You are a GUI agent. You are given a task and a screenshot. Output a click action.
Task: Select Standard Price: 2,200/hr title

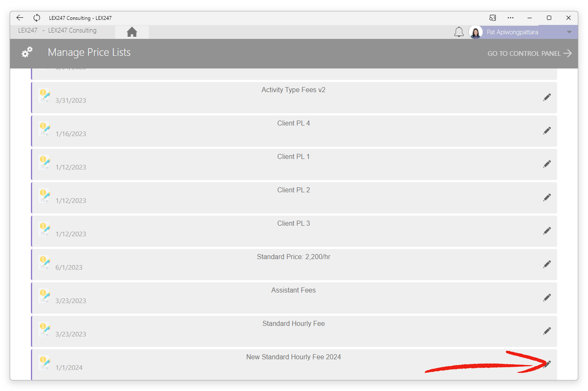pos(294,257)
